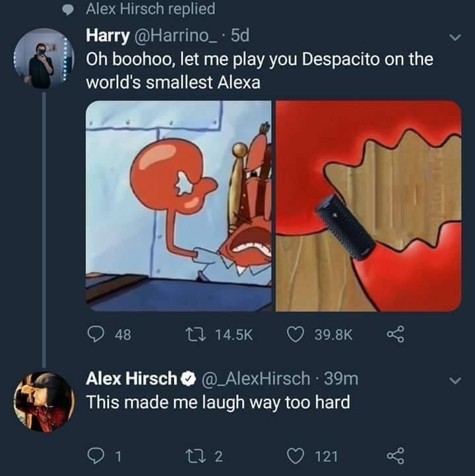The width and height of the screenshot is (475, 476).
Task: Open Harry's profile picture
Action: click(41, 59)
